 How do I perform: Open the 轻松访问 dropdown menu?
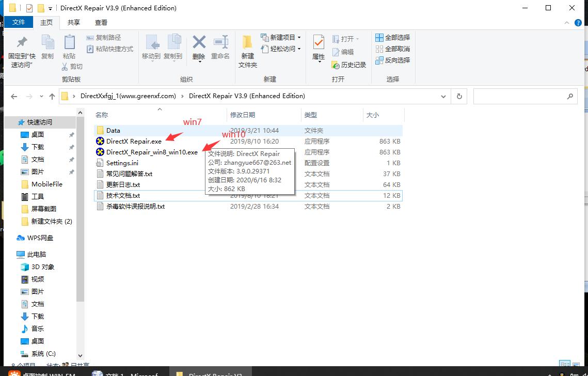pos(280,49)
